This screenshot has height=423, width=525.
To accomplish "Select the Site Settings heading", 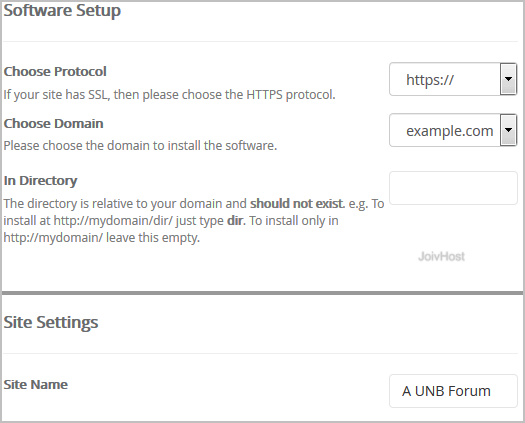I will pyautogui.click(x=51, y=322).
